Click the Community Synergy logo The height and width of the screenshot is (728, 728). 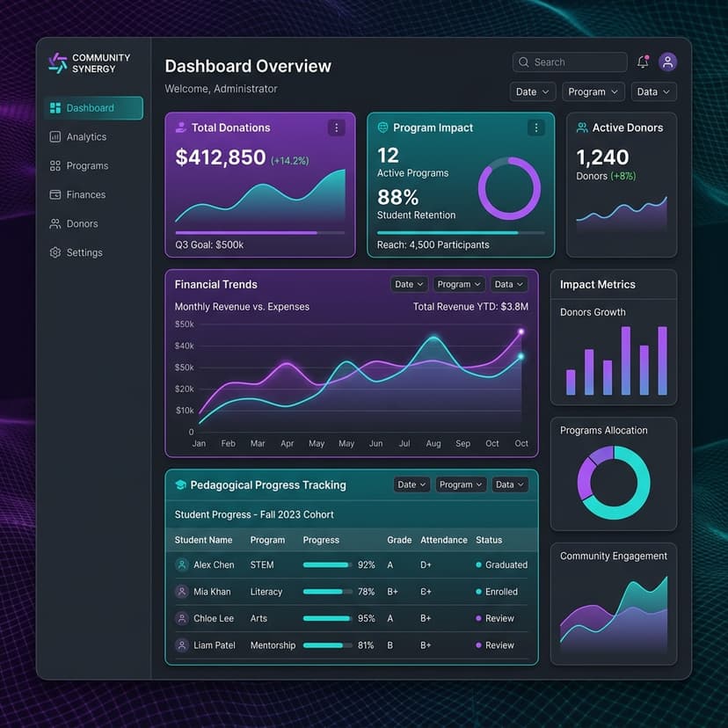coord(57,62)
